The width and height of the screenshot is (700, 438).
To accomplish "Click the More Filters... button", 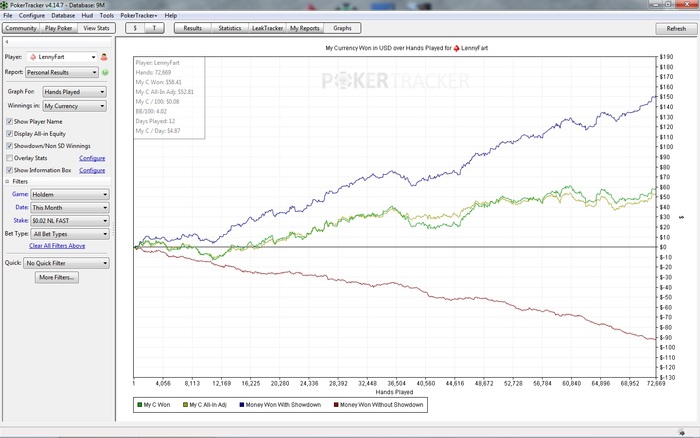I will click(57, 277).
